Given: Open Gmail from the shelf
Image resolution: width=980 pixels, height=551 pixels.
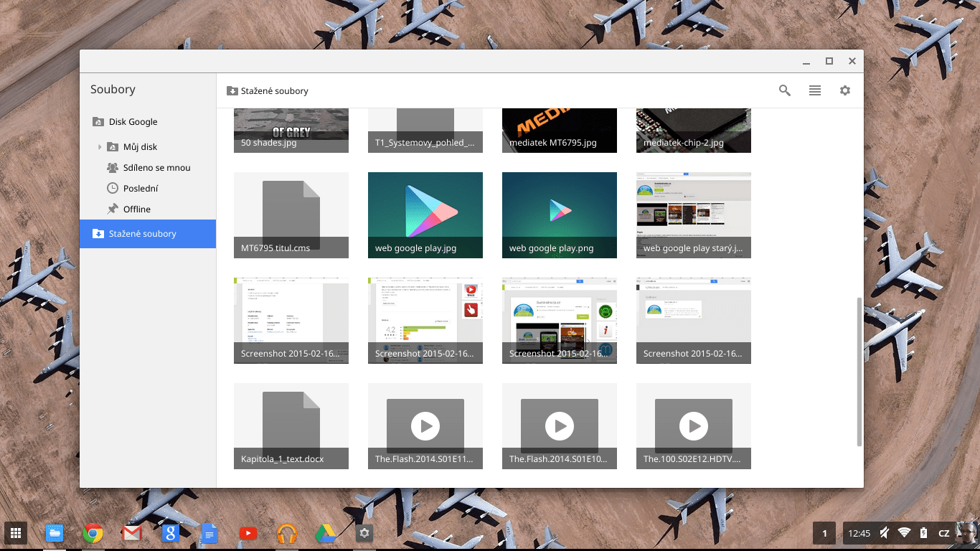Looking at the screenshot, I should tap(132, 533).
